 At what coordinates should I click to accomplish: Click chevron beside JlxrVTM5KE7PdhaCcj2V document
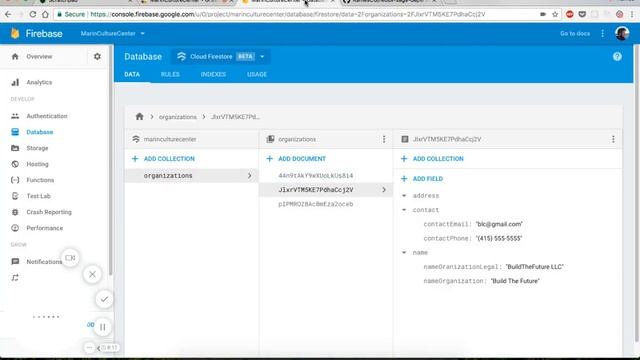[384, 190]
